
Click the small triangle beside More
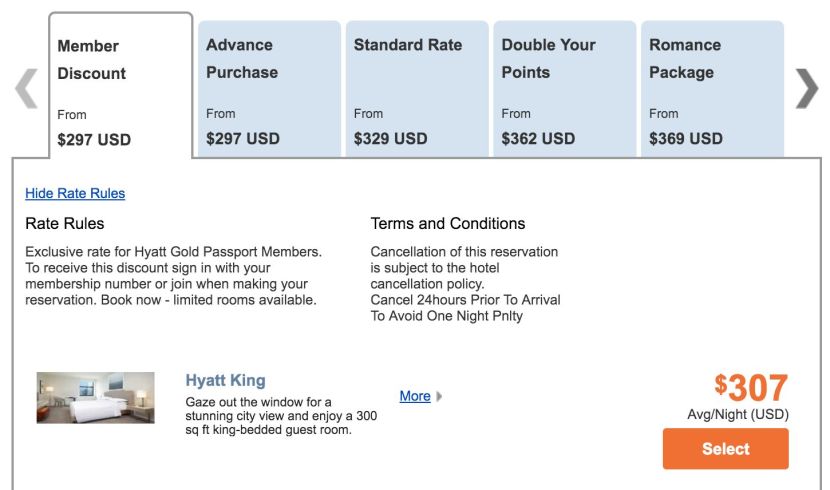click(440, 397)
